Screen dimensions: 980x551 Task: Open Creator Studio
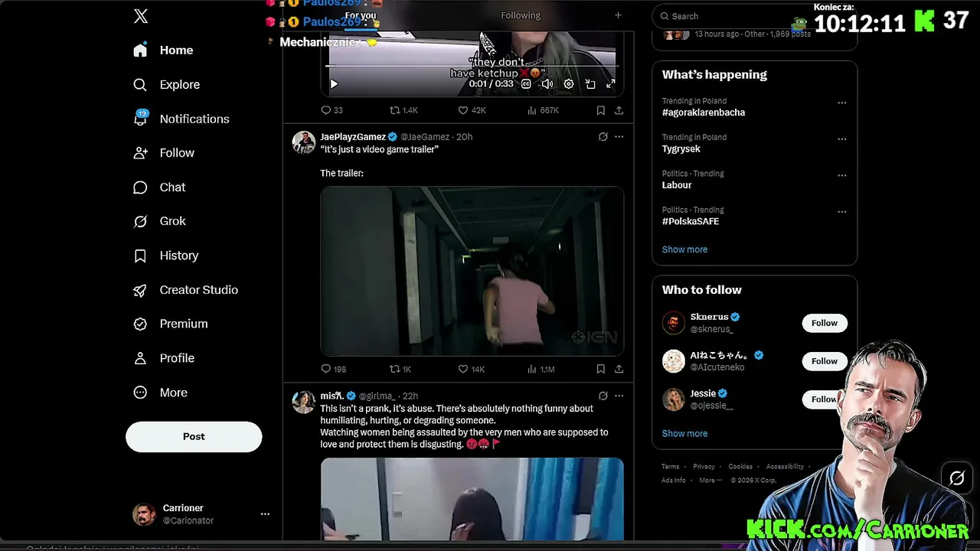(185, 290)
